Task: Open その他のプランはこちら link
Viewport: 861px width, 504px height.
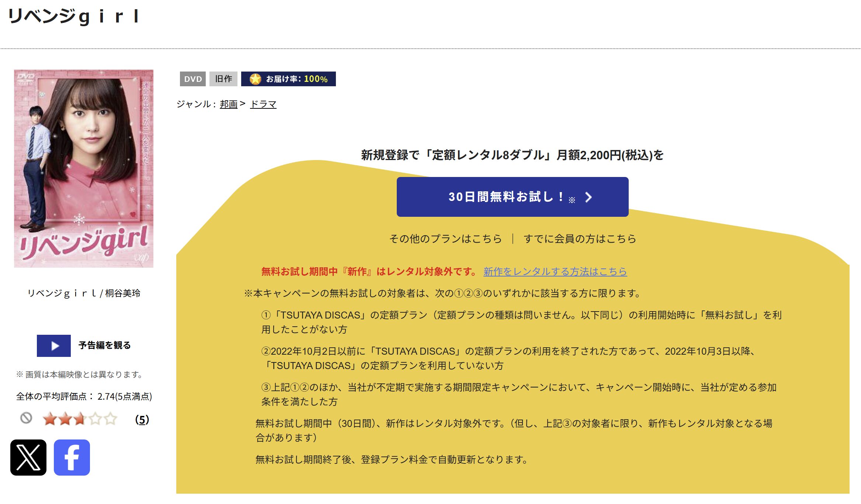Action: pos(445,239)
